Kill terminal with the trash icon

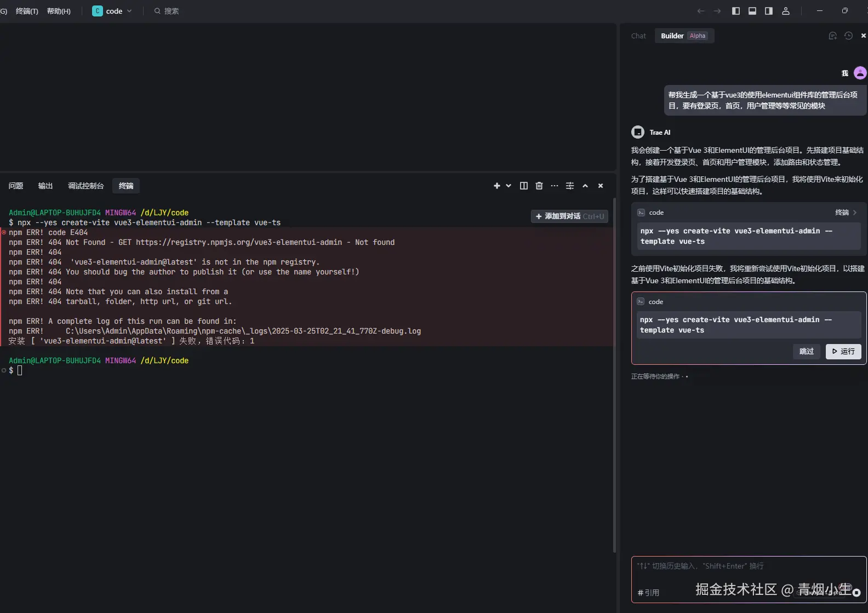pos(539,186)
